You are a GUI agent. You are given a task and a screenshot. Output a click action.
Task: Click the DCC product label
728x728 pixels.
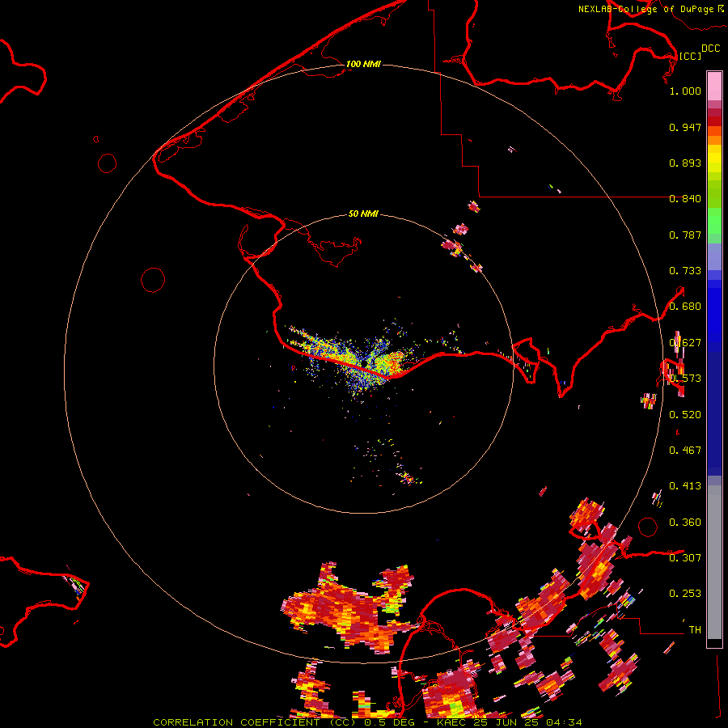click(711, 49)
